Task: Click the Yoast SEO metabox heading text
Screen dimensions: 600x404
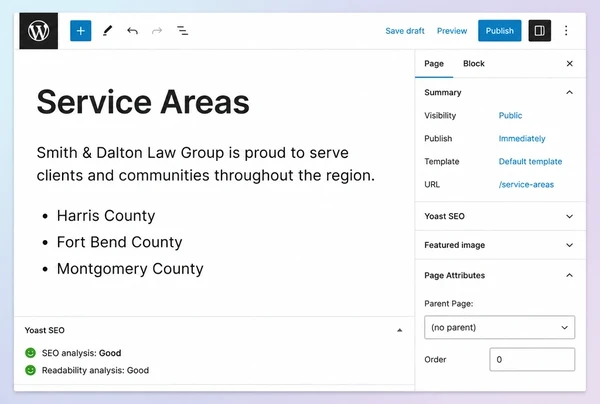Action: pos(44,330)
